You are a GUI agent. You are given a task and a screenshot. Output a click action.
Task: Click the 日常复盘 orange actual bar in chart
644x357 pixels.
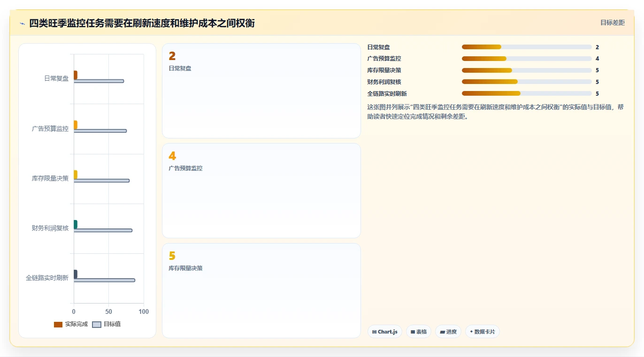click(x=76, y=75)
